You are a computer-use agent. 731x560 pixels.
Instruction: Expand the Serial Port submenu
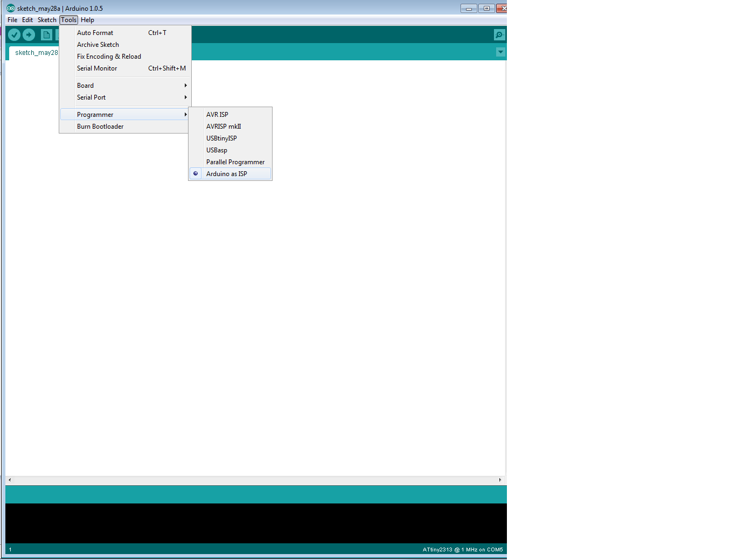(125, 97)
